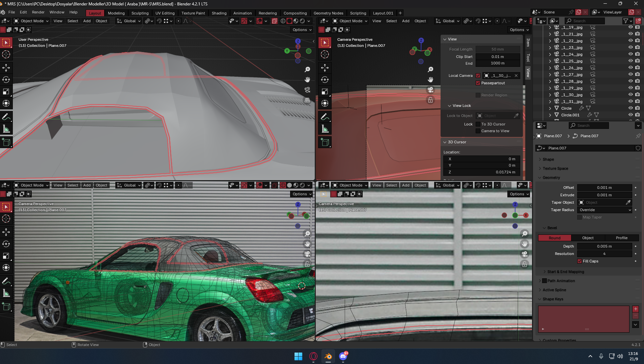Open the Opera browser from the taskbar
This screenshot has height=364, width=644.
point(313,356)
